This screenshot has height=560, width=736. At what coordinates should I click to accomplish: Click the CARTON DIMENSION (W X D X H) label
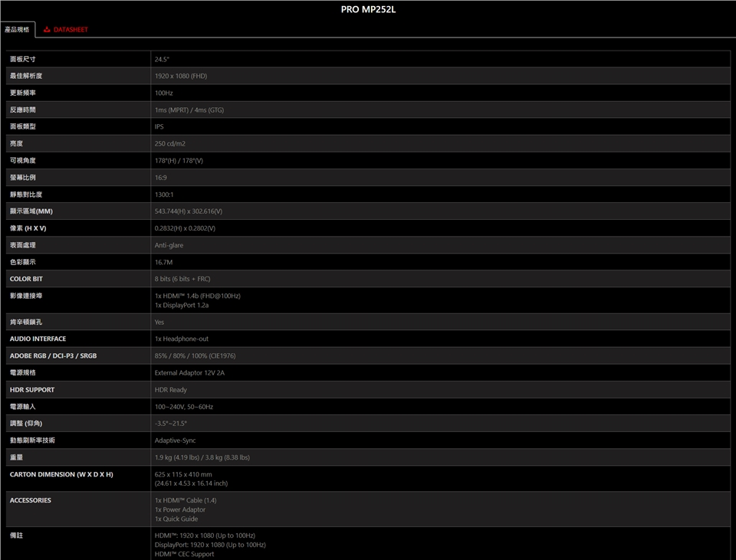[x=61, y=474]
